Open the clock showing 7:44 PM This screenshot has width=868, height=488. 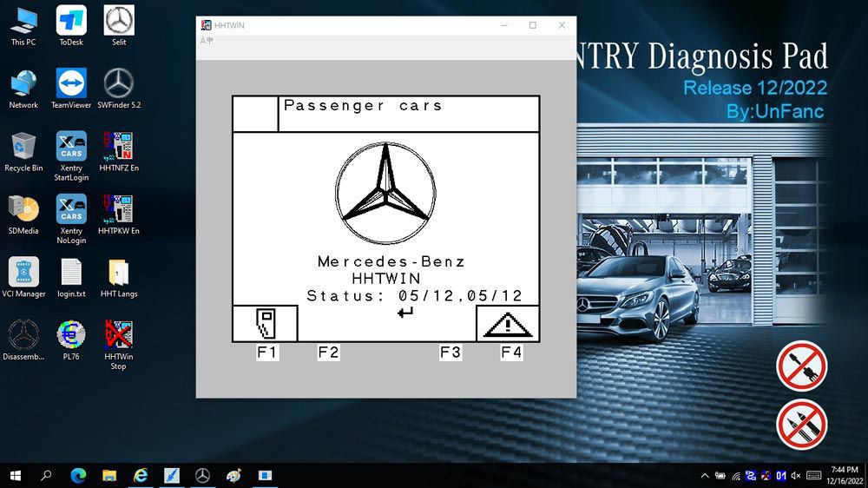point(845,476)
